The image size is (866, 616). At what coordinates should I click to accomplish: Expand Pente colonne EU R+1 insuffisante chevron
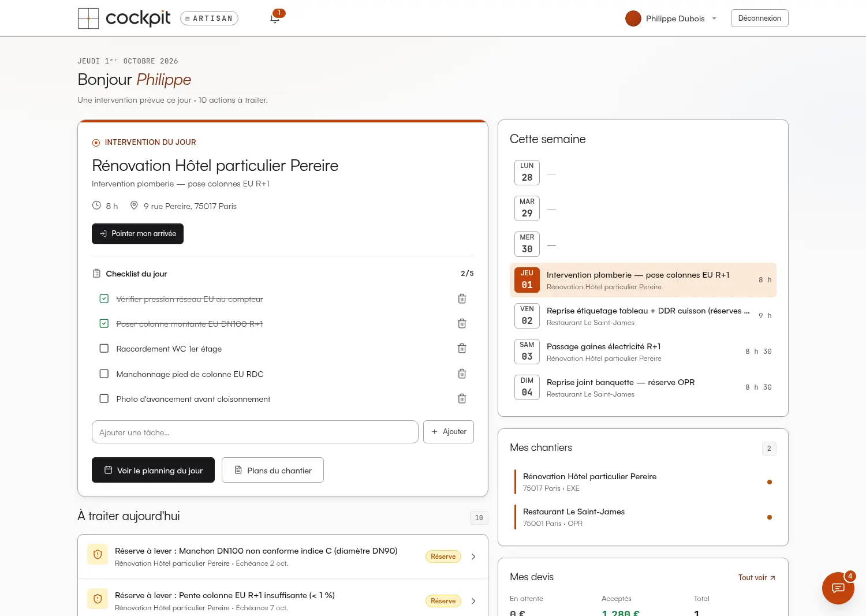click(473, 601)
